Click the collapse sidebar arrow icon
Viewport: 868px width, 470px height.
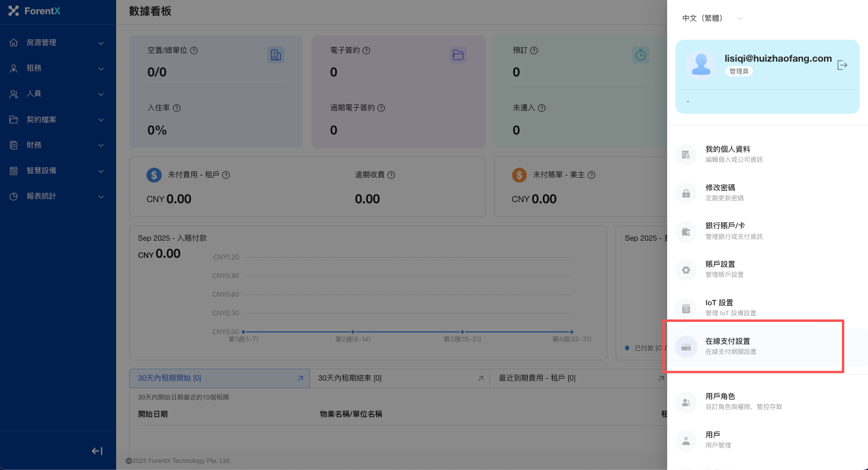[x=97, y=451]
